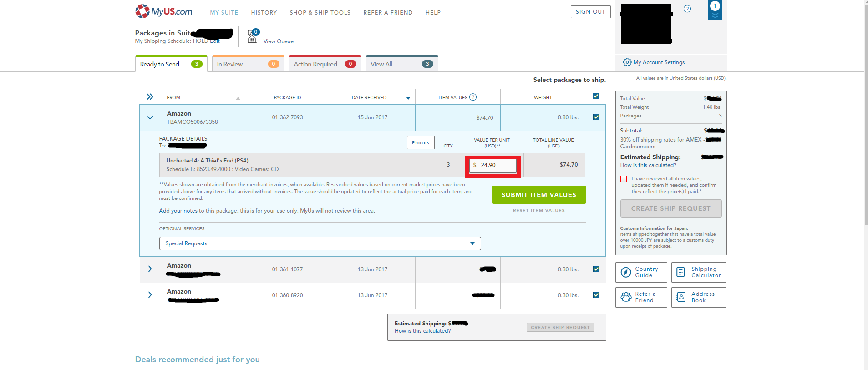Click the My Account Settings link text
Viewport: 868px width, 370px height.
click(x=659, y=62)
